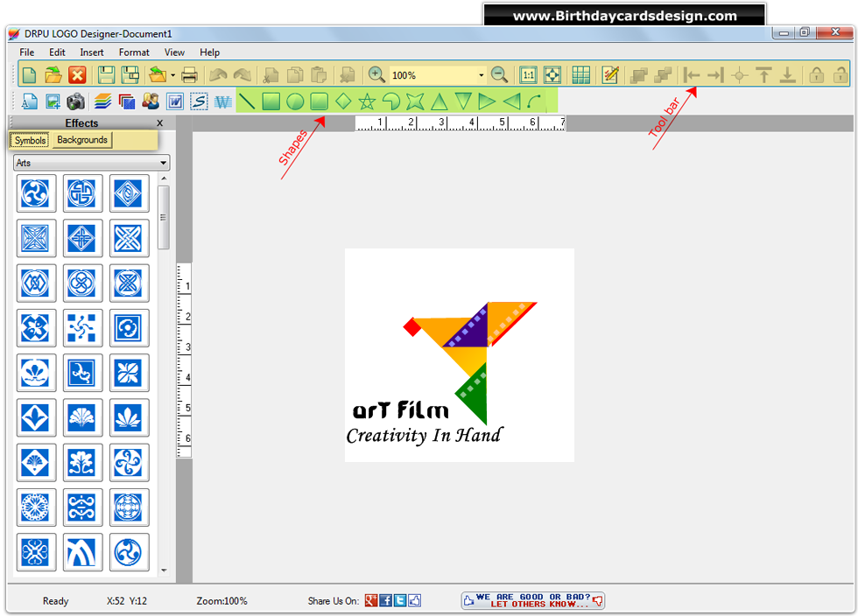Select the Ellipse shape tool
Image resolution: width=858 pixels, height=616 pixels.
[x=296, y=101]
